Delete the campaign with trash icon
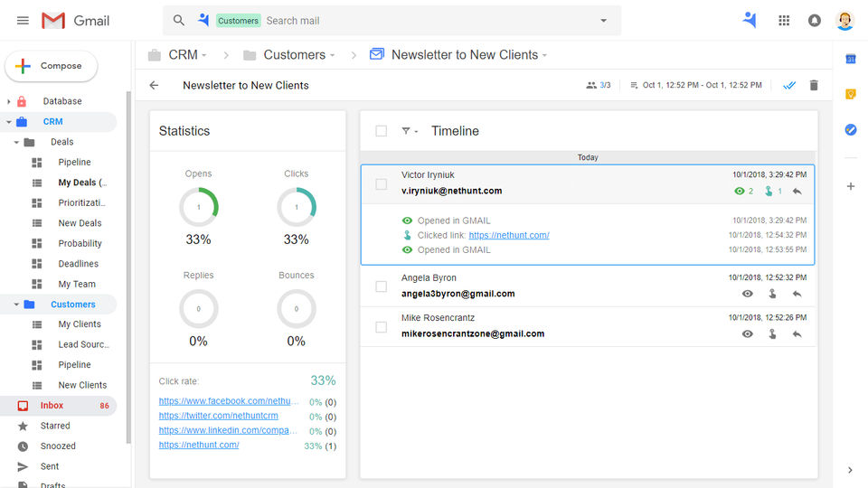 [814, 85]
